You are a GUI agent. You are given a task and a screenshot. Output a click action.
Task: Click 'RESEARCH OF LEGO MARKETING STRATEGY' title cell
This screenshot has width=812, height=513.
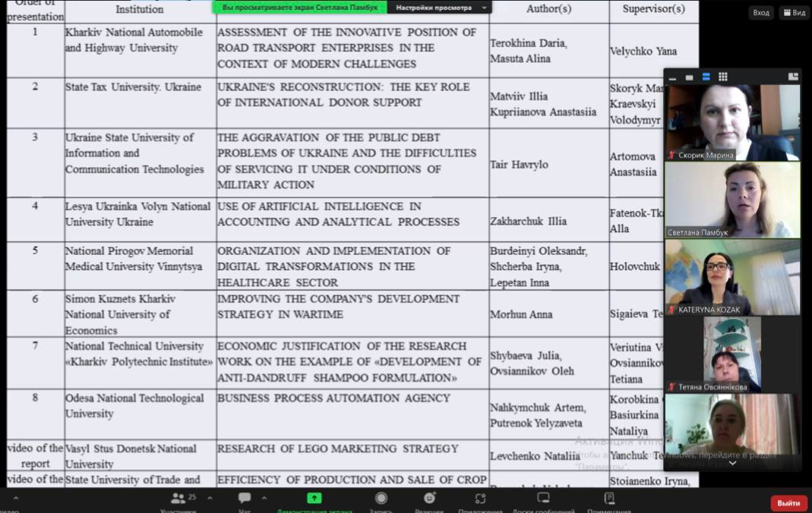tap(352, 455)
